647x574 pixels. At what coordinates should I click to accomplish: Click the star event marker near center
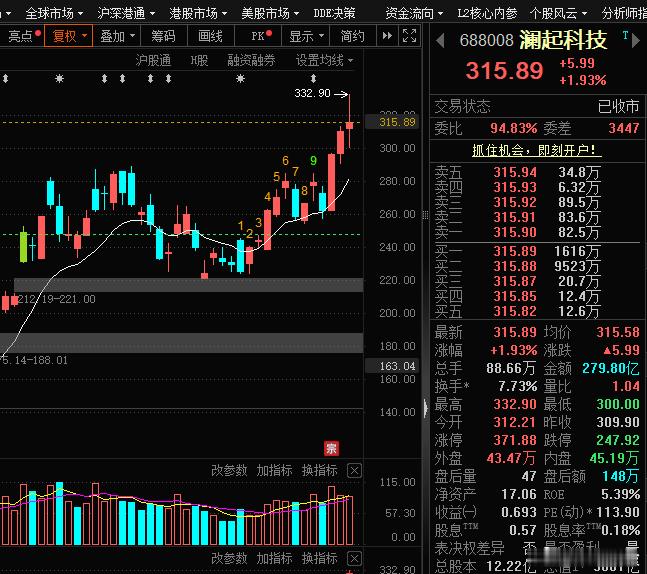(x=240, y=78)
